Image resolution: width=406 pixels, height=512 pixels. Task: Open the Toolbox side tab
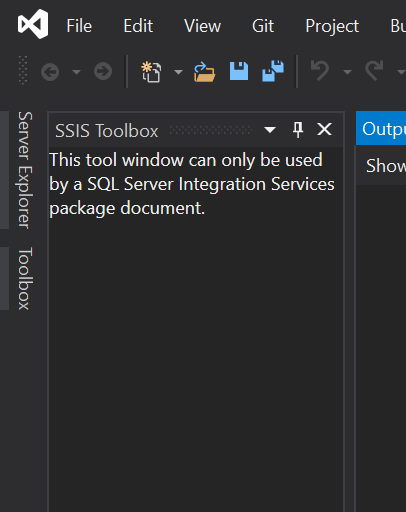point(25,279)
